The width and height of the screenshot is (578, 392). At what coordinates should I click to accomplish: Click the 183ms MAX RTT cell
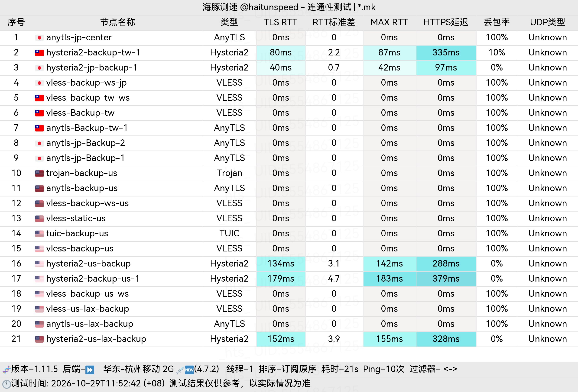[390, 279]
